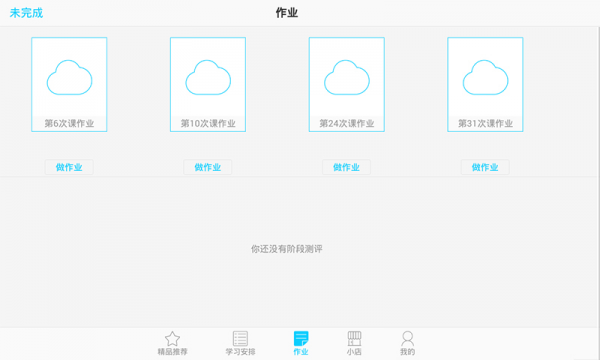Open the 我的 profile icon

click(407, 339)
